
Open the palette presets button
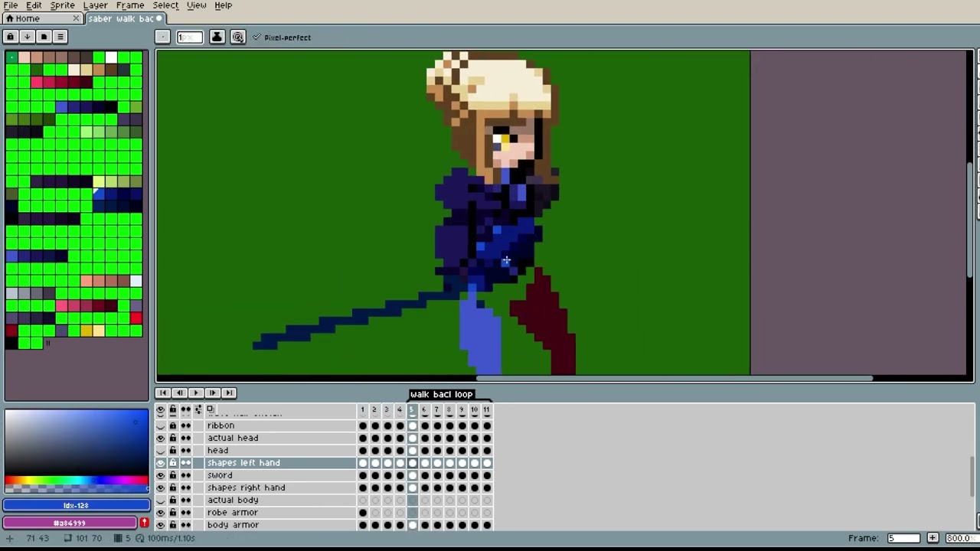coord(44,37)
